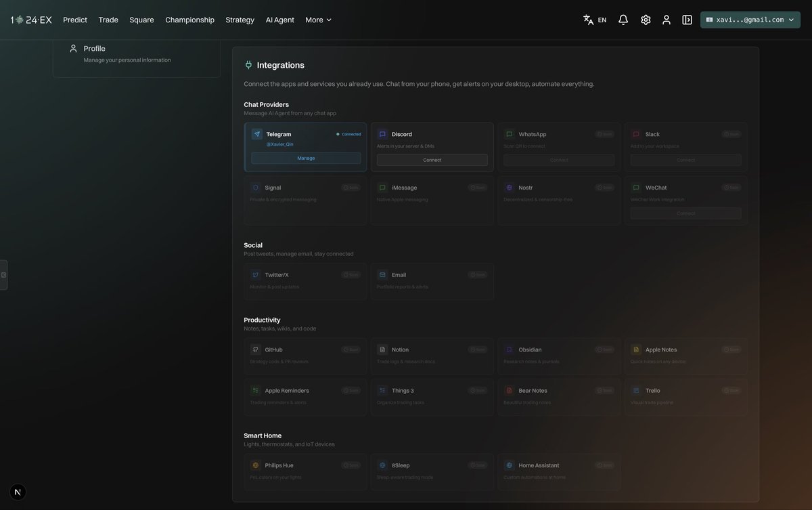Image resolution: width=812 pixels, height=510 pixels.
Task: Click the GitHub card icon
Action: coord(256,349)
